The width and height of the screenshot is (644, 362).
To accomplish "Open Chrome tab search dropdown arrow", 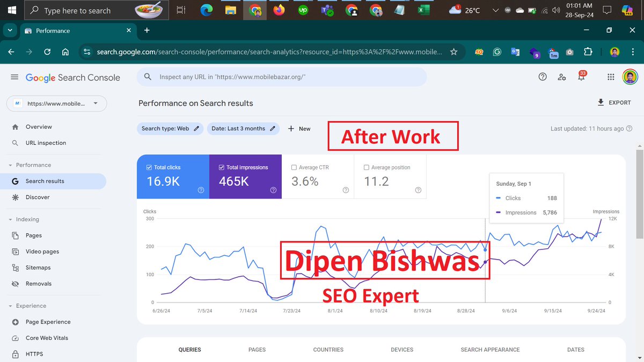I will tap(10, 31).
